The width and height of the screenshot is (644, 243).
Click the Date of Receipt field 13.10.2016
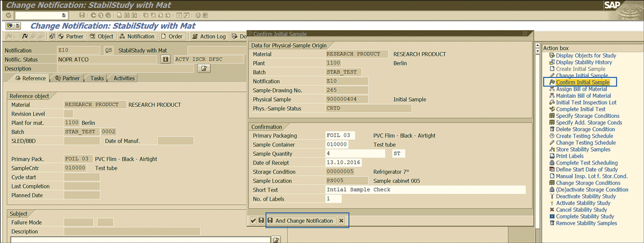pos(343,163)
